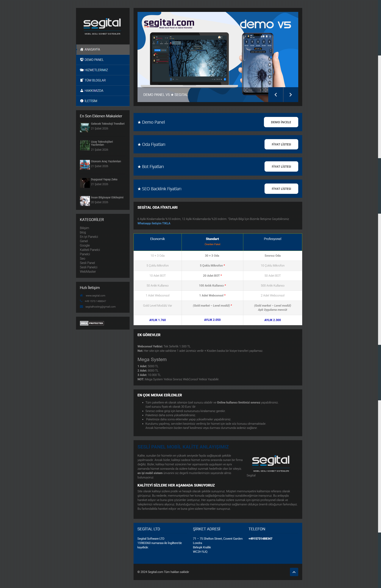Open the Sesli Panelci category

89,267
